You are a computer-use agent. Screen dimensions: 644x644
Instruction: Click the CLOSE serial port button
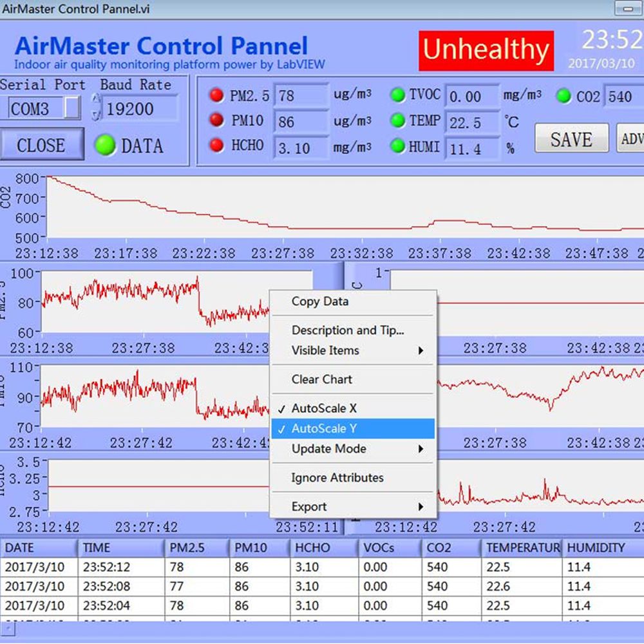coord(41,144)
